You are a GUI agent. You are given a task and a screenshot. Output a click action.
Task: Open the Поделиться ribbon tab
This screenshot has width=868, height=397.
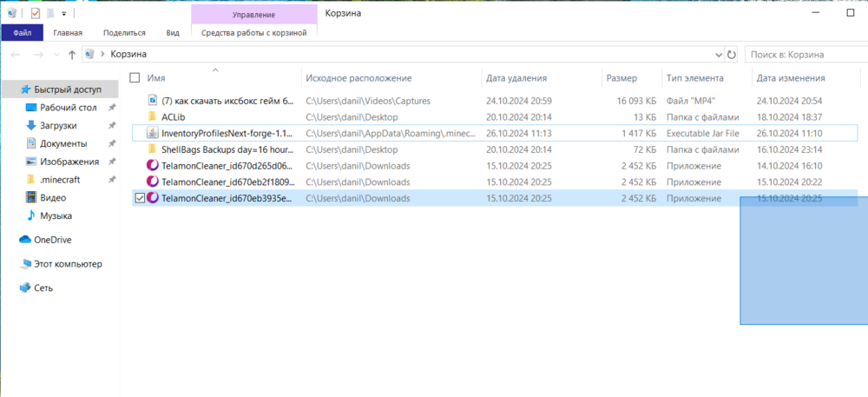(x=124, y=33)
